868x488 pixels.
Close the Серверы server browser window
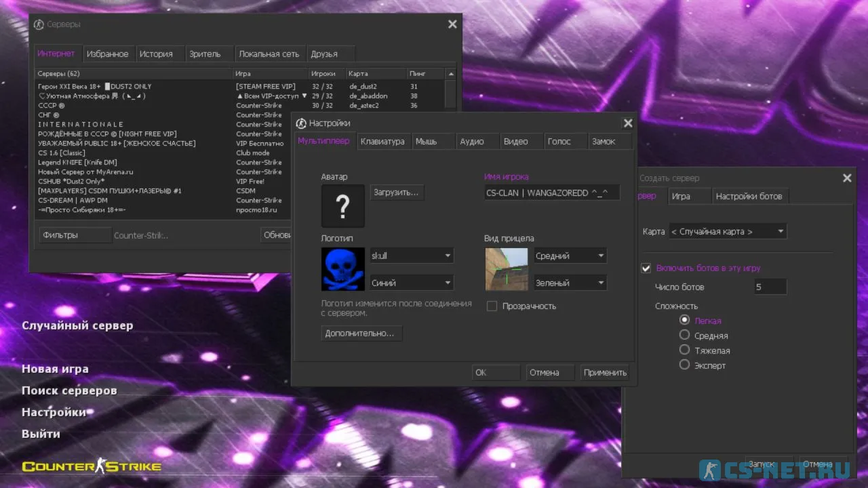[x=452, y=24]
